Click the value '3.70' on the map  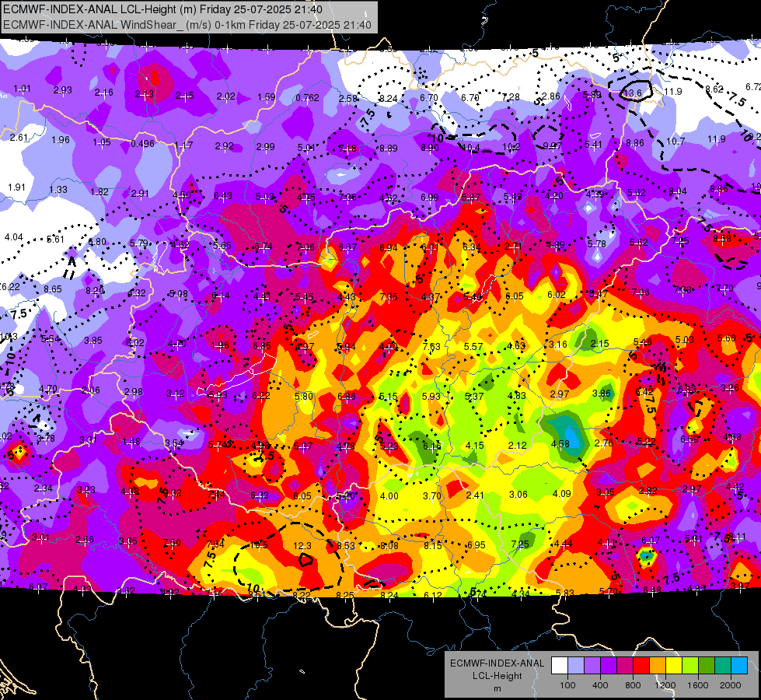[432, 496]
